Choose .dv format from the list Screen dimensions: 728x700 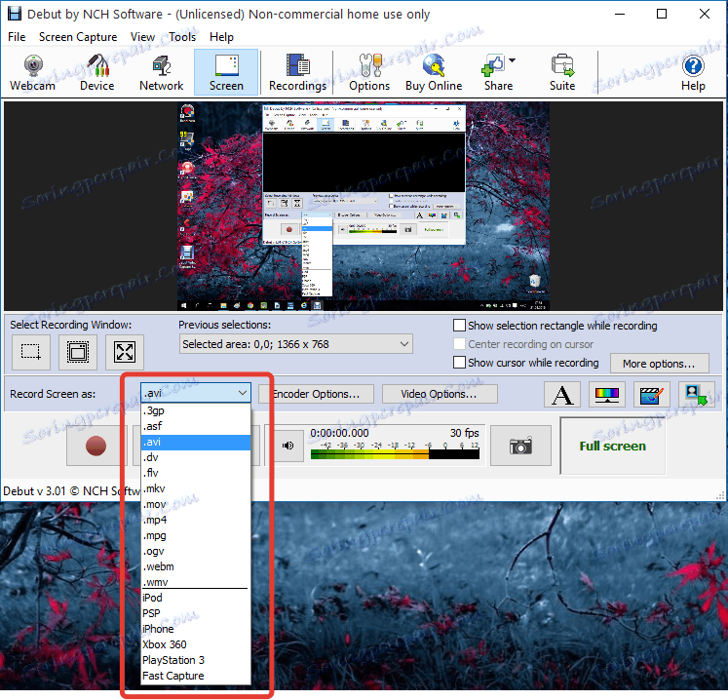tap(196, 457)
